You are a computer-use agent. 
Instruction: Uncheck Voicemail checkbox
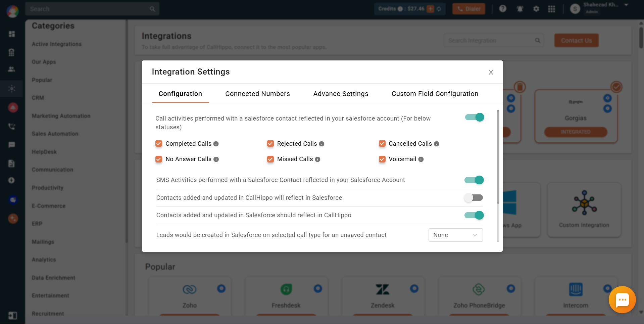pyautogui.click(x=382, y=159)
